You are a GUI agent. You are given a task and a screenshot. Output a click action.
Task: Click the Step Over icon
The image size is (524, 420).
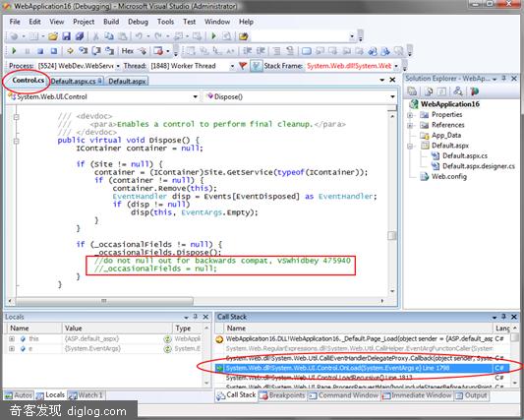coord(96,51)
